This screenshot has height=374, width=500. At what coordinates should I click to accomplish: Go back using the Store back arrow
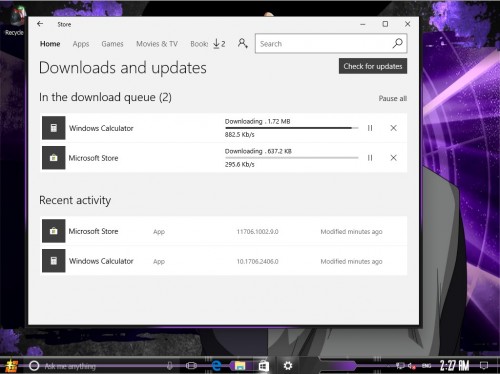pos(40,24)
